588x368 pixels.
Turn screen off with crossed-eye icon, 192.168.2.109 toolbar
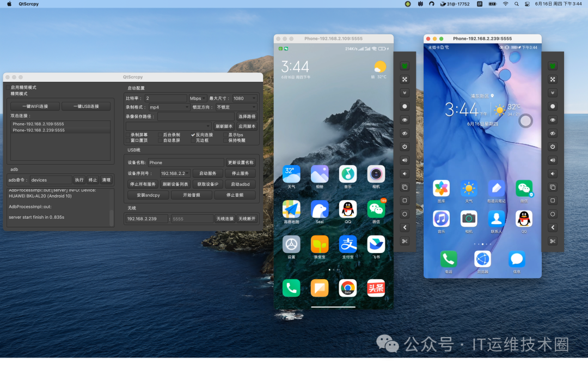click(405, 134)
